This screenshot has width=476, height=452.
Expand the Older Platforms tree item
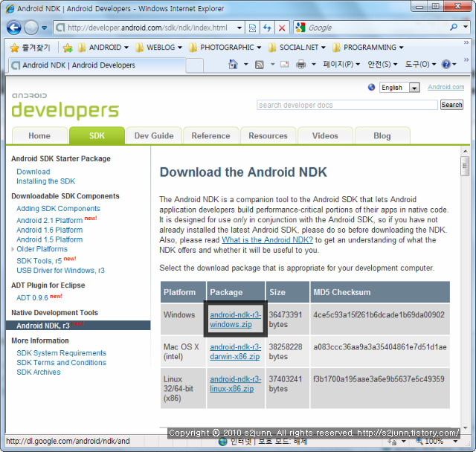[13, 249]
